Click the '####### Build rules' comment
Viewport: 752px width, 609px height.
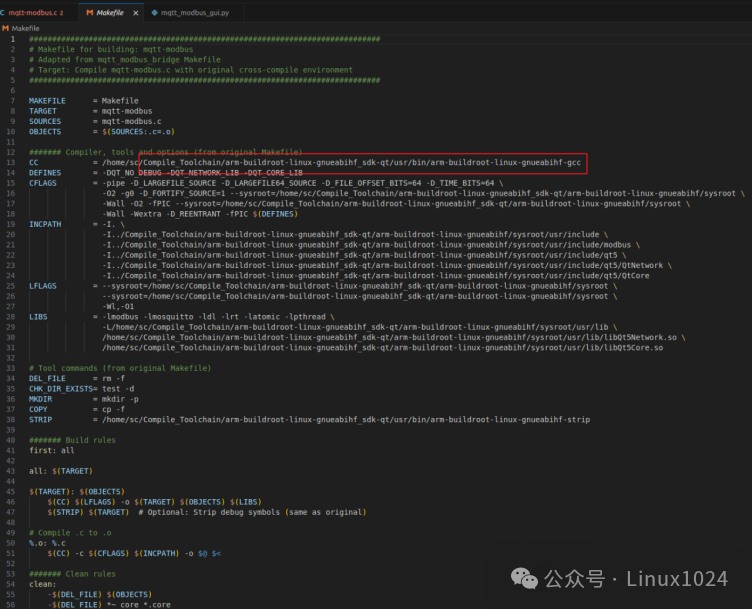coord(72,440)
